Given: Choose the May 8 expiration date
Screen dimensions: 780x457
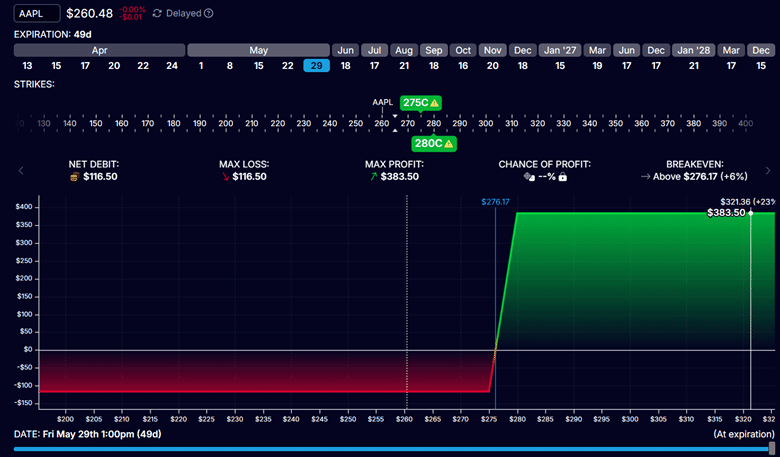Looking at the screenshot, I should coord(230,66).
